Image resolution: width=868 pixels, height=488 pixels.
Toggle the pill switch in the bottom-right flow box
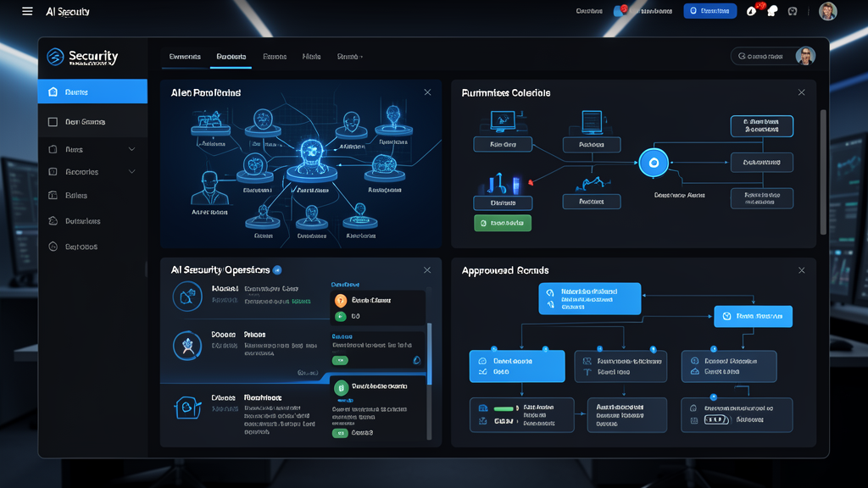point(716,419)
